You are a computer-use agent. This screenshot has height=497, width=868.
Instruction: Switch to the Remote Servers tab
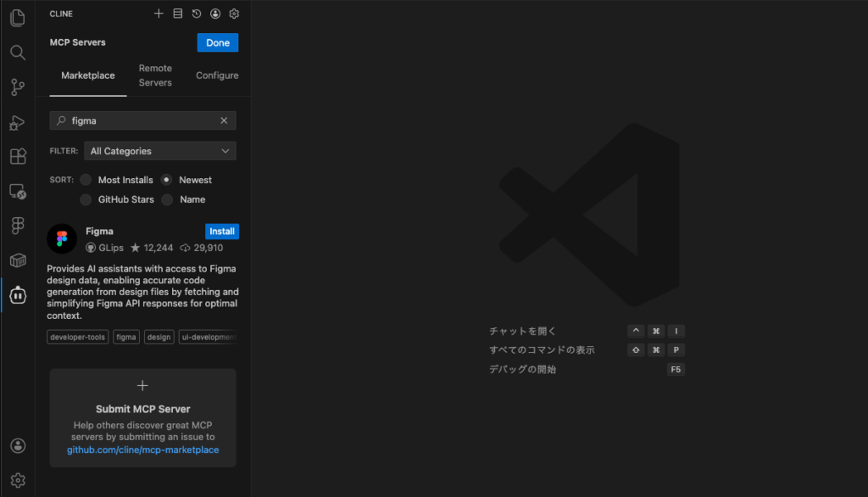click(155, 75)
